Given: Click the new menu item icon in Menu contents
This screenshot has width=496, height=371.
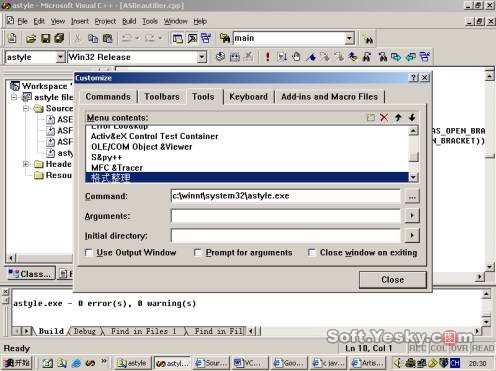Looking at the screenshot, I should [x=370, y=117].
